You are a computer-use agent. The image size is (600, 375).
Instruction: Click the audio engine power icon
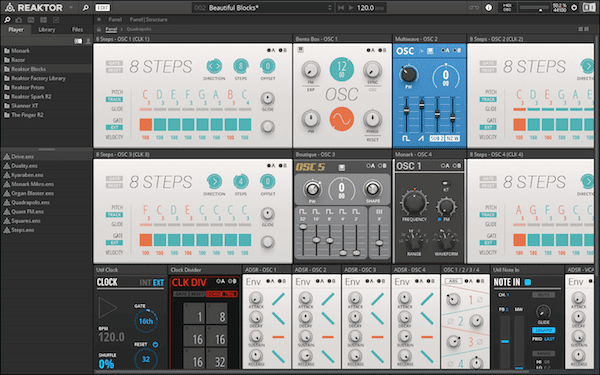coord(574,8)
